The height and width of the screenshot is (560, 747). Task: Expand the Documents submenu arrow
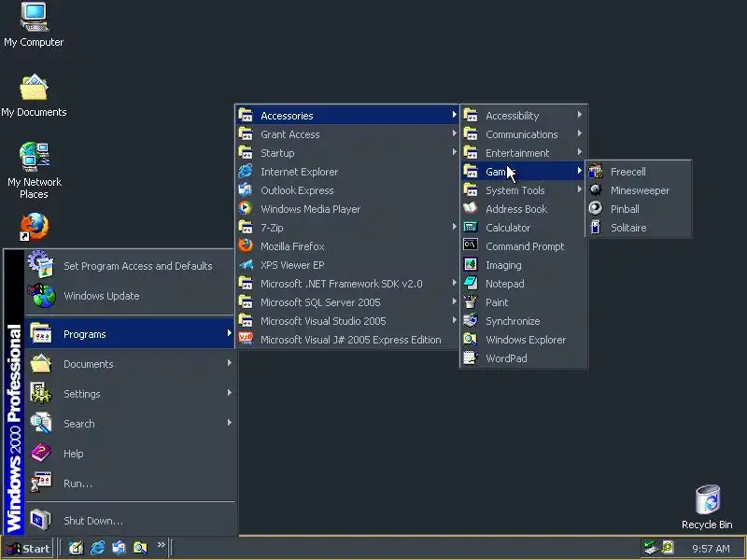[x=229, y=363]
